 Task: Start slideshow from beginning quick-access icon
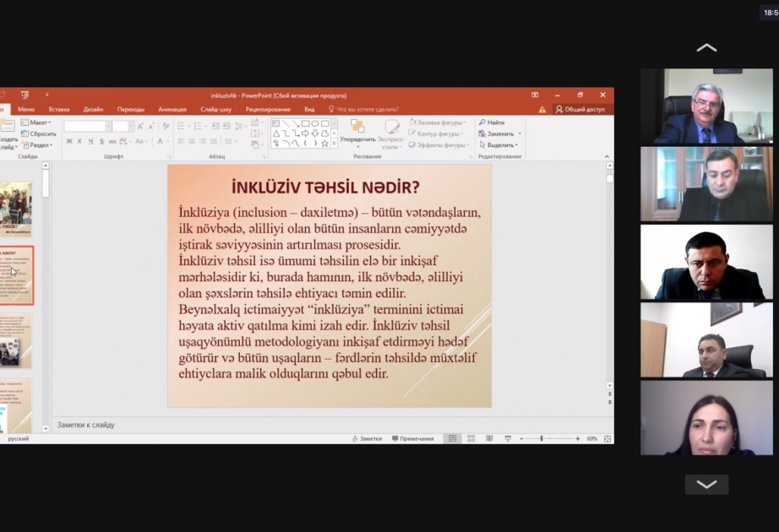coord(25,95)
